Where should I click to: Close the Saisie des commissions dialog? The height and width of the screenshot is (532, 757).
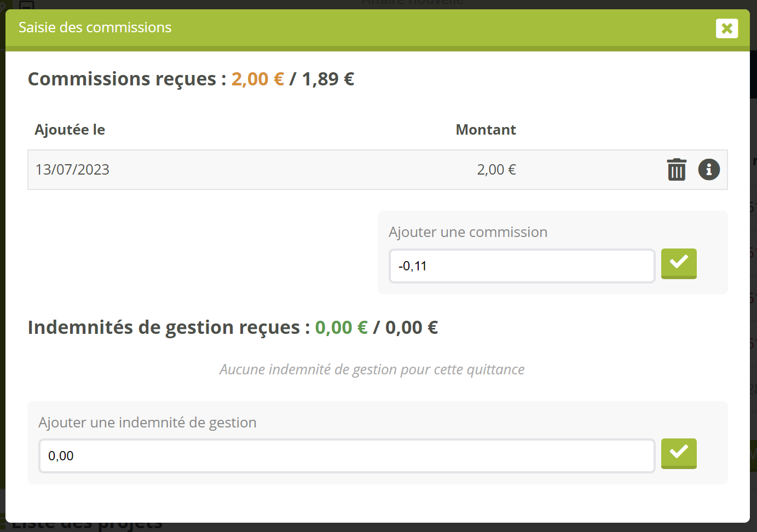pos(726,28)
